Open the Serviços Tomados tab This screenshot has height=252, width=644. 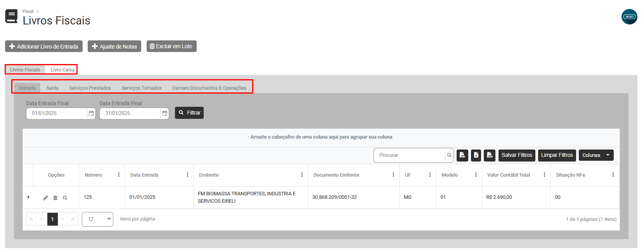coord(142,88)
